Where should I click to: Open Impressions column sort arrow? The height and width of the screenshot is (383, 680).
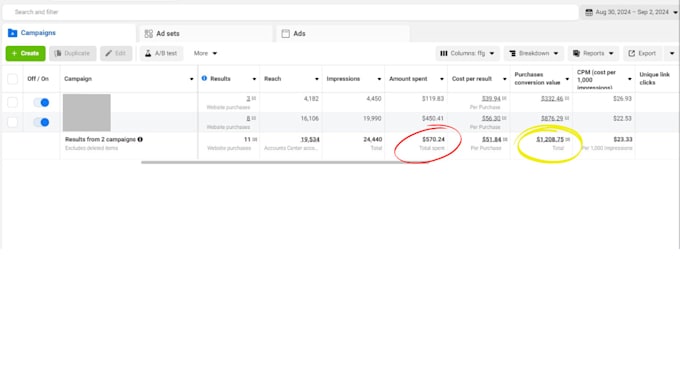379,79
